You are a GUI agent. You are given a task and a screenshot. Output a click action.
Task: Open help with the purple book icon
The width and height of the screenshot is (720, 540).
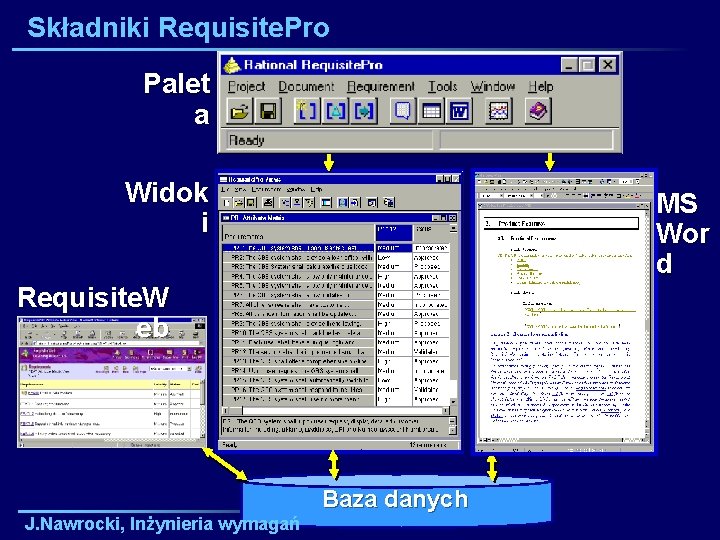tap(538, 111)
